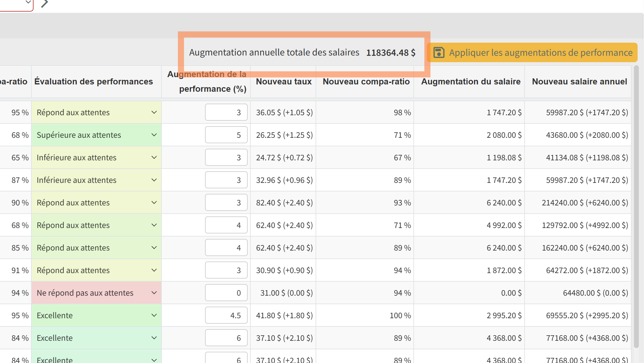
Task: Click Appliquer les augmentations de performance button
Action: pos(532,52)
